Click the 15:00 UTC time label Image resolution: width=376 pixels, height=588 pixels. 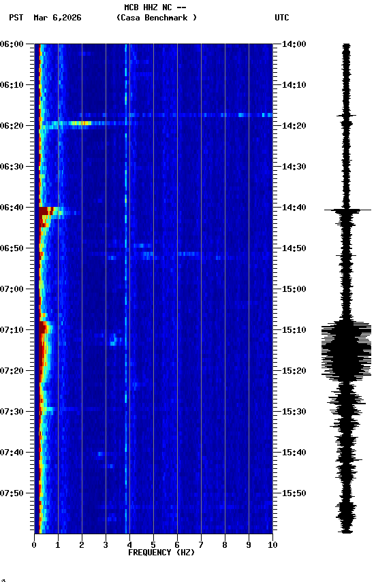tap(294, 289)
